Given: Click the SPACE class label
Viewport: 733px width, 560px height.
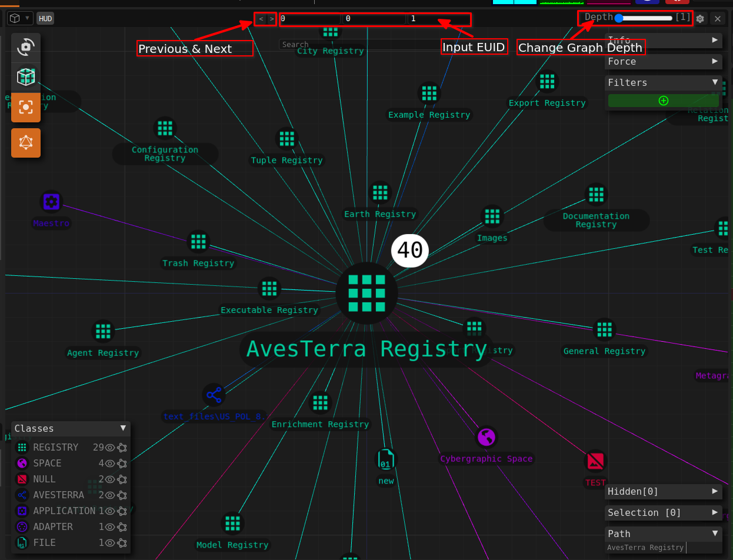Looking at the screenshot, I should point(47,464).
